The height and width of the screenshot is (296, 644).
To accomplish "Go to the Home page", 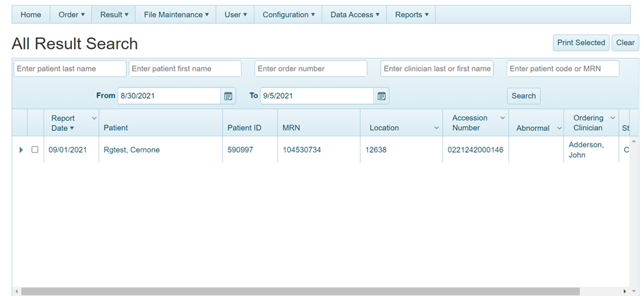I will click(x=31, y=15).
